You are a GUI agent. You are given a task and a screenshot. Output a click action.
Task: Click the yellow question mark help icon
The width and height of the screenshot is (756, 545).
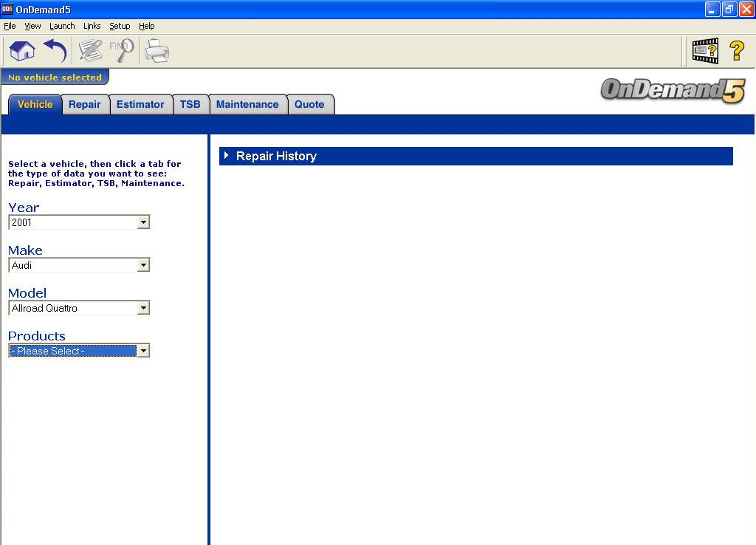pyautogui.click(x=737, y=51)
